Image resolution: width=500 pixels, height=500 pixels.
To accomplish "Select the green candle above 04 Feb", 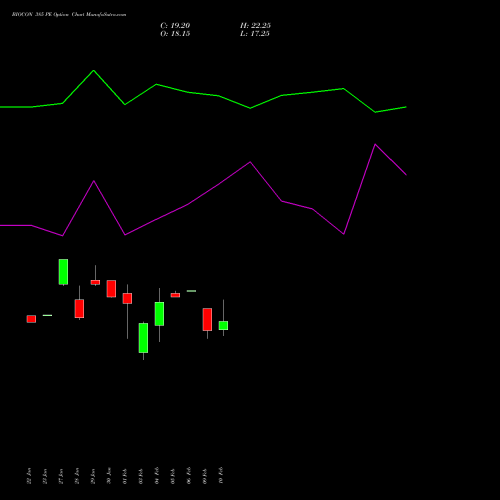I will [159, 314].
